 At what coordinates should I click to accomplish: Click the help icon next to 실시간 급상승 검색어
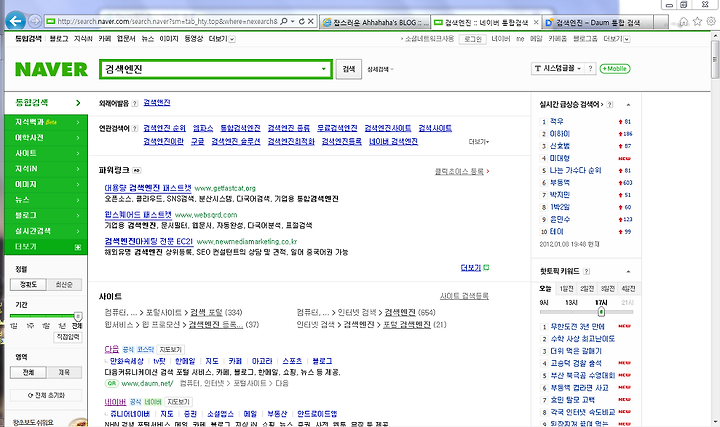610,105
